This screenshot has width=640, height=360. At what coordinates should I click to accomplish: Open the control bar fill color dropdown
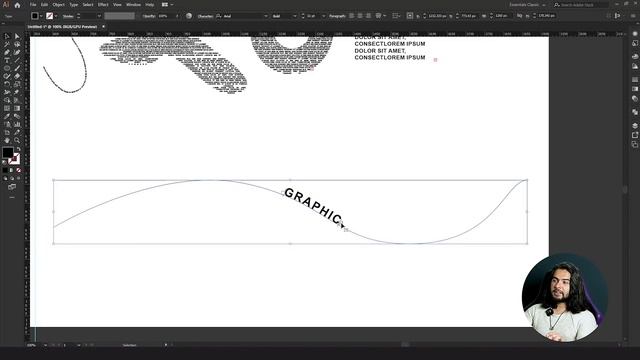41,16
